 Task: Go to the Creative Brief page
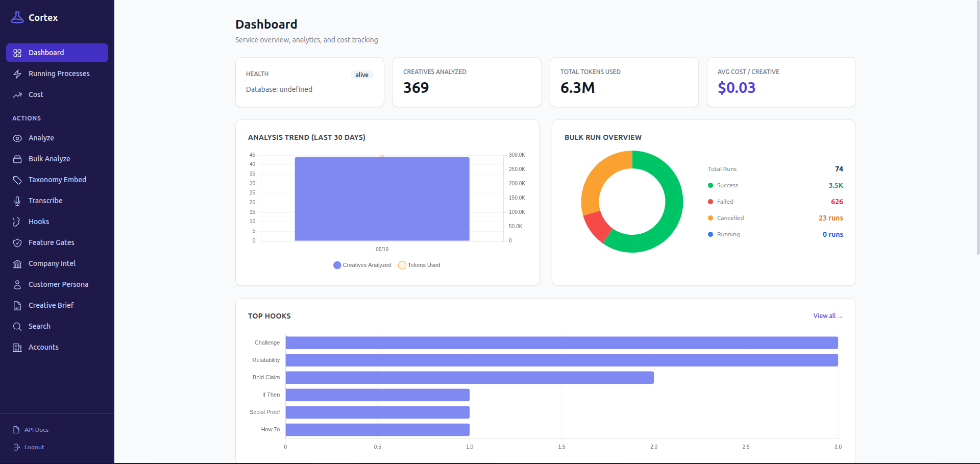57,305
